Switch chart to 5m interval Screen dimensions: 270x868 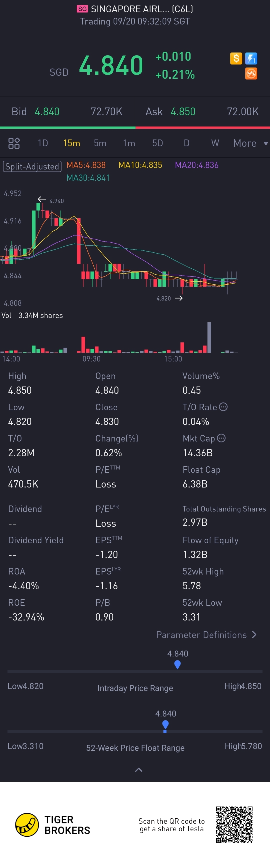(100, 143)
